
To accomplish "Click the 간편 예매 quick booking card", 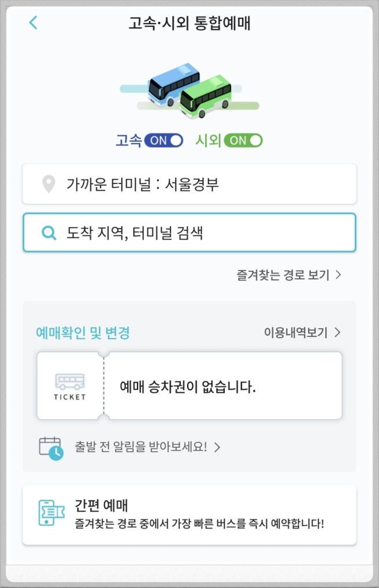I will tap(189, 514).
